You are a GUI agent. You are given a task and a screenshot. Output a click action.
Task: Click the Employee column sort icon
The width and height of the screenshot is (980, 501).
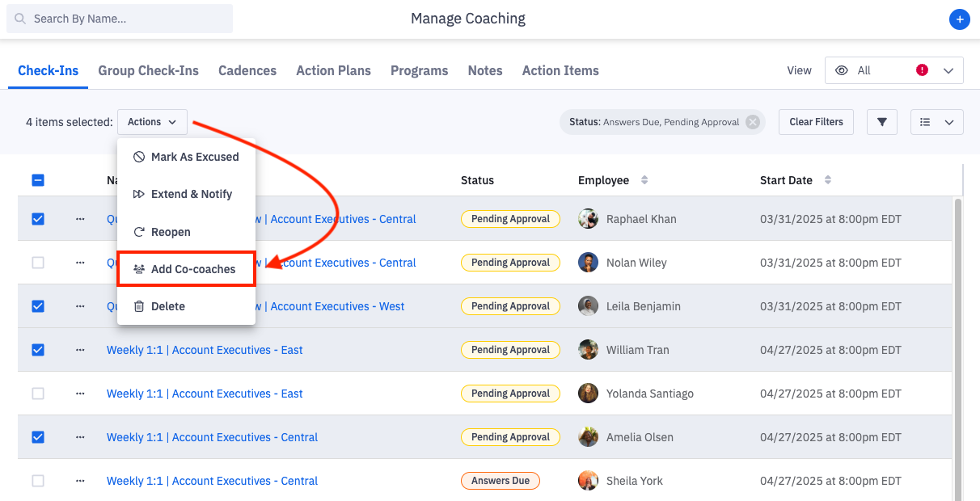[644, 180]
